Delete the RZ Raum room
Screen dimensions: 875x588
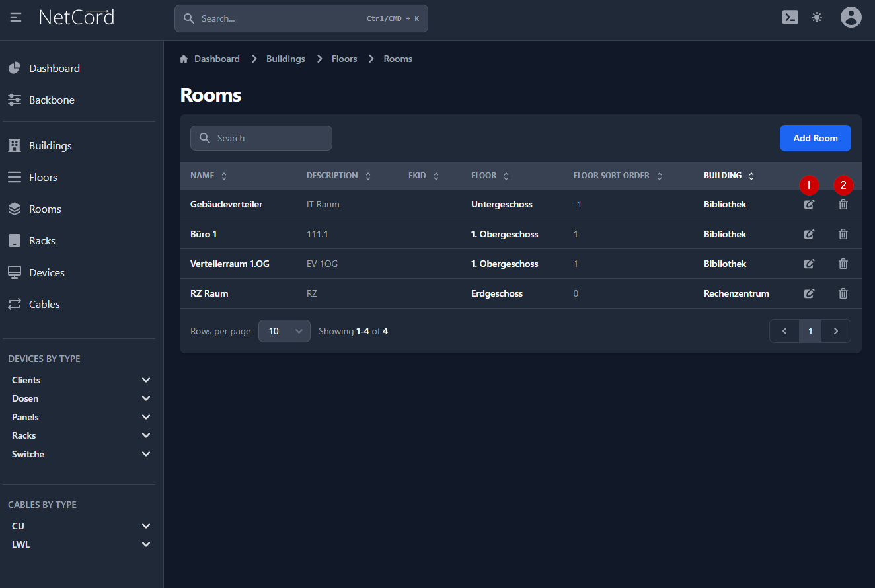[843, 293]
